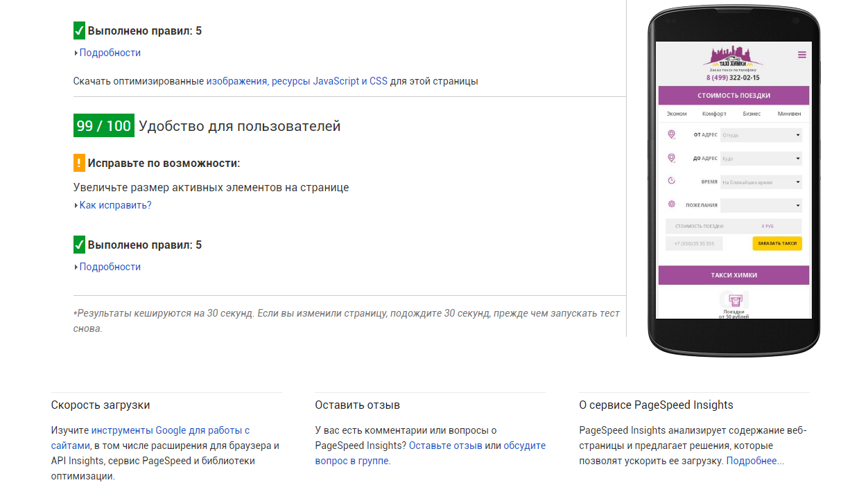Select the Эконом tariff tab
The width and height of the screenshot is (868, 494).
click(x=677, y=114)
